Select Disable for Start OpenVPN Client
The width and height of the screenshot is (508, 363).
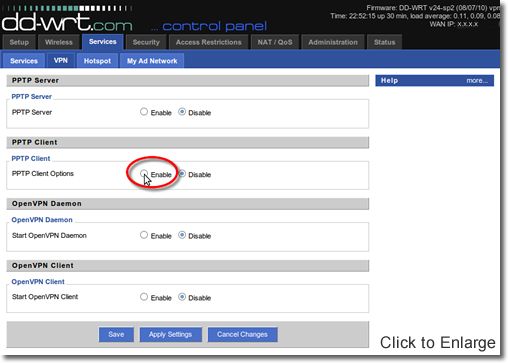(182, 297)
